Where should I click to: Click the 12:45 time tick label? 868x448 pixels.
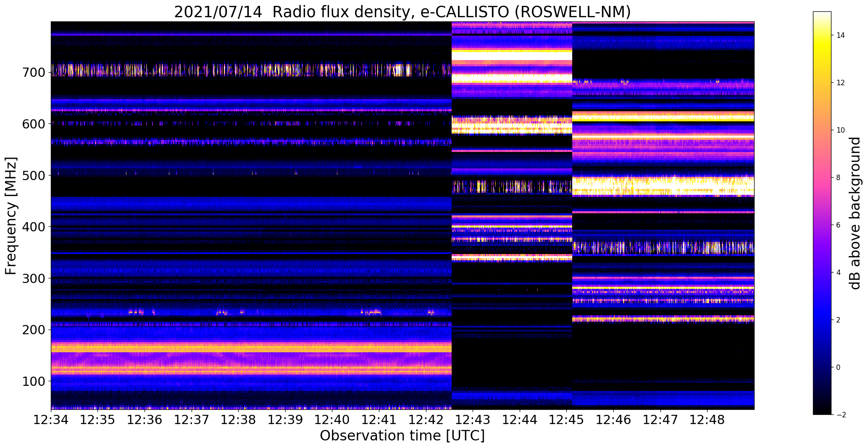coord(567,420)
